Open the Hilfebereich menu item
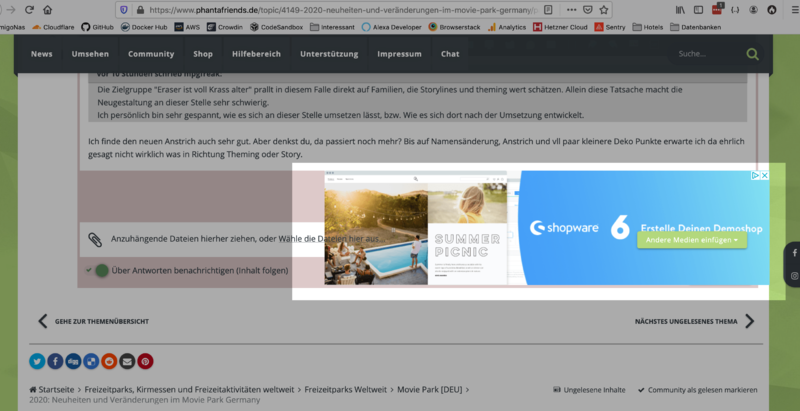Viewport: 800px width, 411px height. pos(257,54)
